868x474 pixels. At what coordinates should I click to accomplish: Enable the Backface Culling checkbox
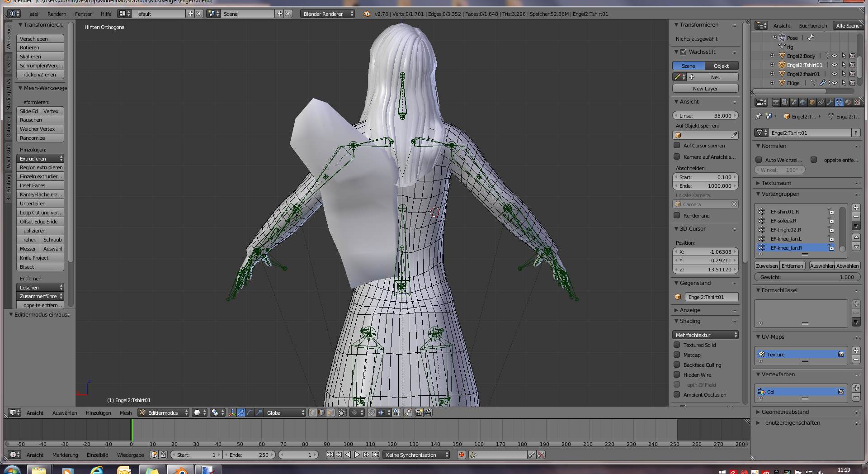pos(677,365)
